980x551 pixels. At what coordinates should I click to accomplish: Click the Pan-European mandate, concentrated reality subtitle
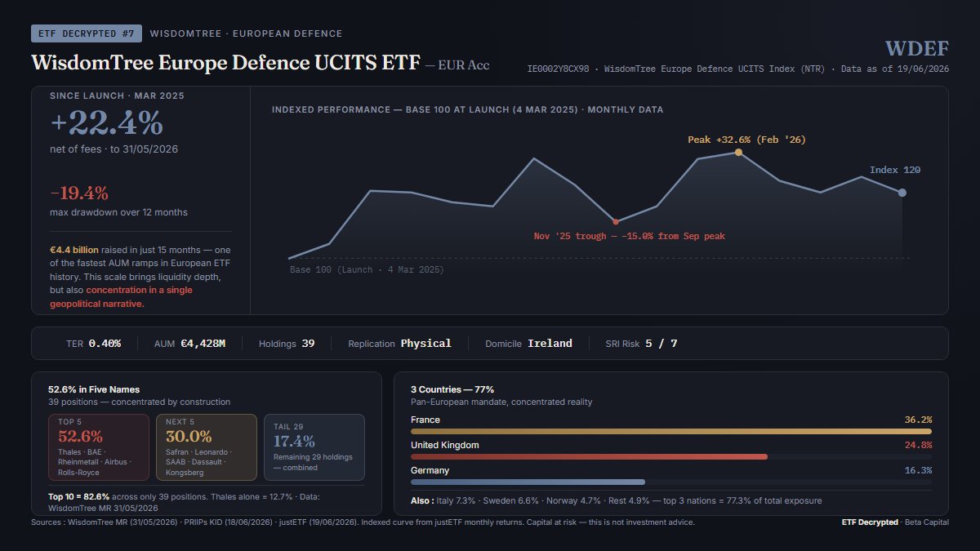(501, 402)
